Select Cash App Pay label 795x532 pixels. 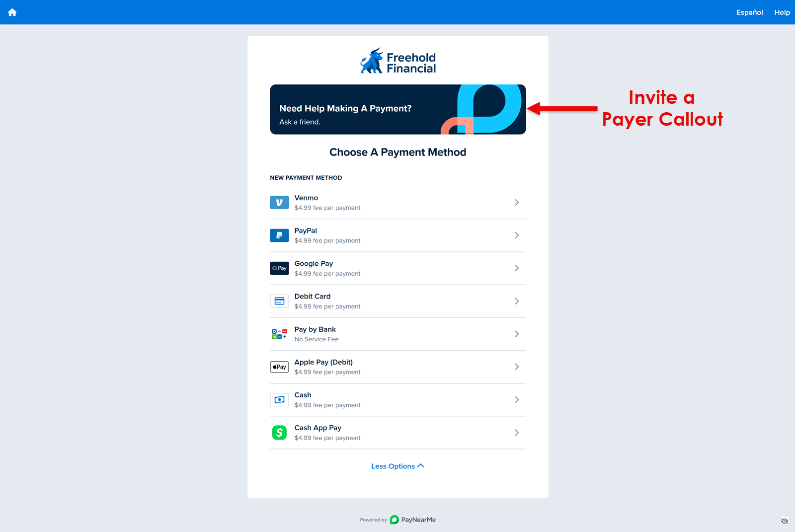point(318,428)
